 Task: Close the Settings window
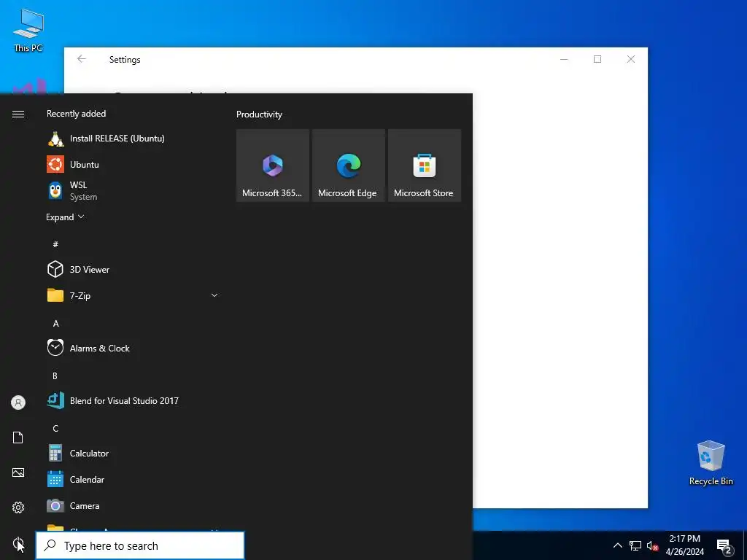(631, 59)
